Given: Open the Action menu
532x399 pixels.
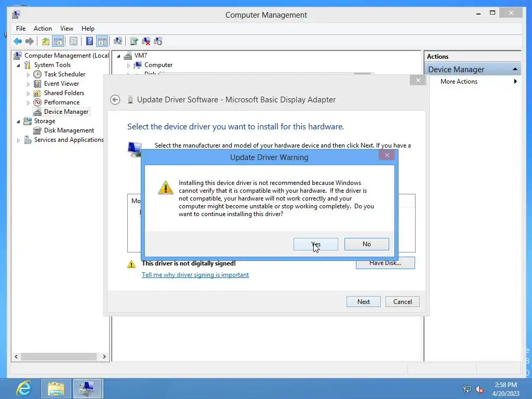Looking at the screenshot, I should 43,29.
